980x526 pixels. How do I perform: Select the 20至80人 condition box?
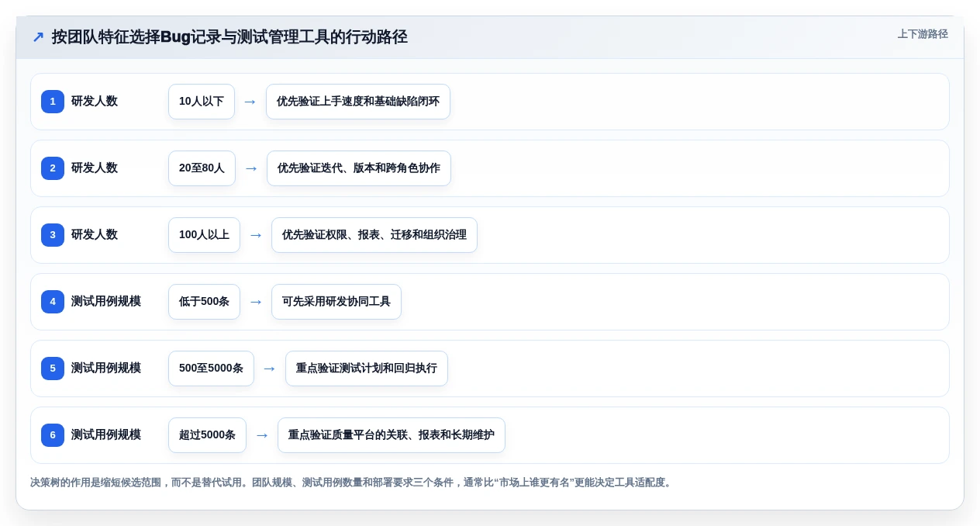tap(202, 168)
